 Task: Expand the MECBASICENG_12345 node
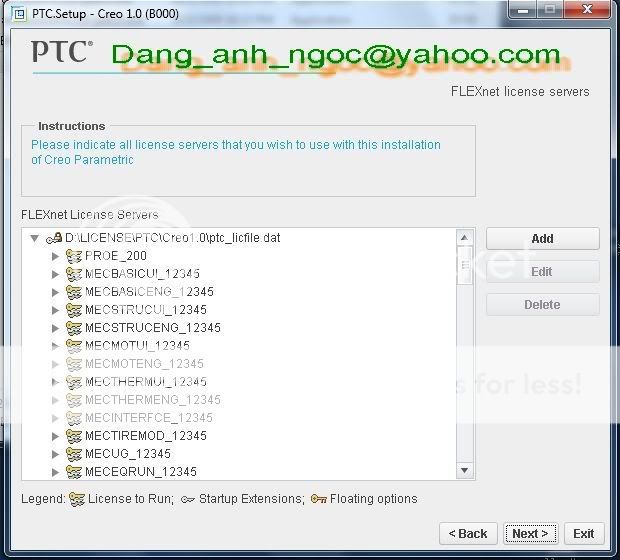click(56, 292)
